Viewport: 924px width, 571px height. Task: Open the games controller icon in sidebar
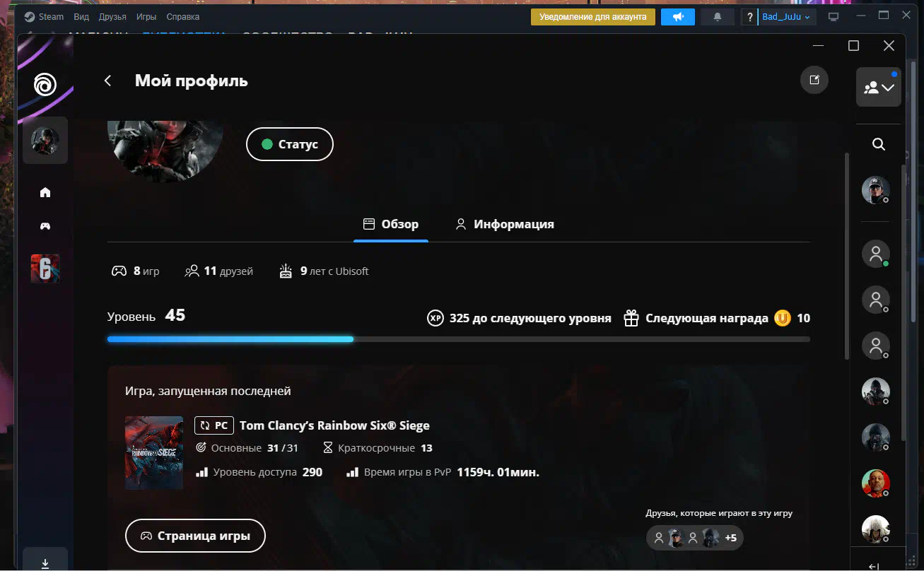coord(45,226)
